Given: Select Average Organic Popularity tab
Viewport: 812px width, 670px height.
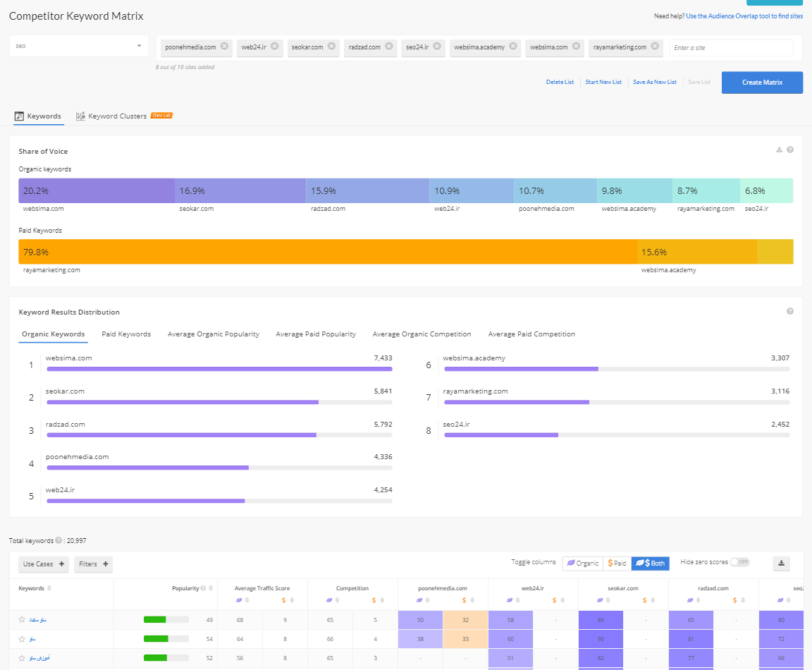Looking at the screenshot, I should [x=214, y=334].
